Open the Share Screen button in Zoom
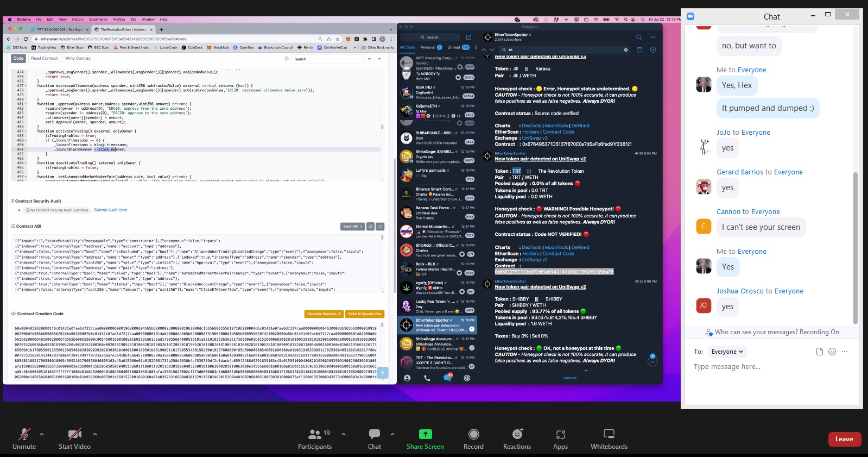This screenshot has width=868, height=457. click(x=425, y=439)
